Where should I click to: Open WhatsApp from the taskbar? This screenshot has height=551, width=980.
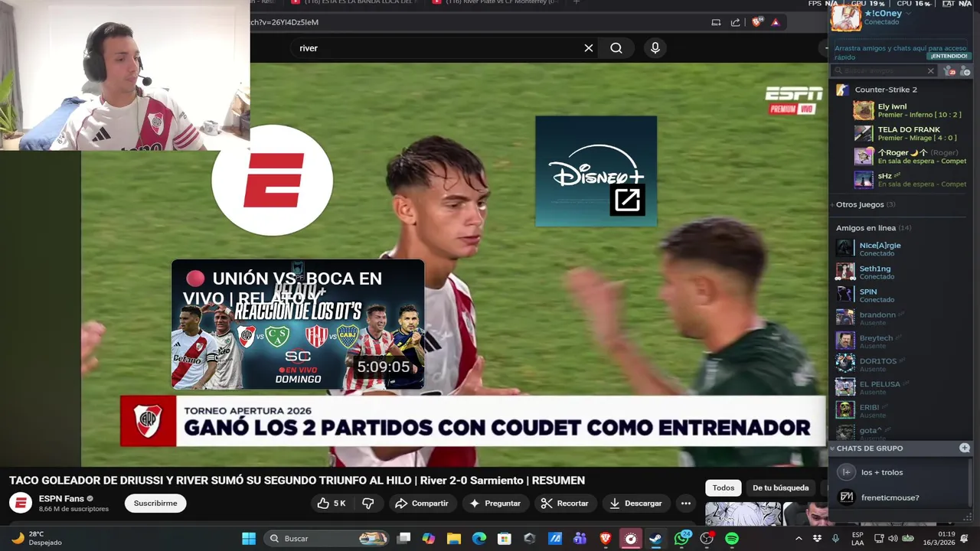coord(681,539)
